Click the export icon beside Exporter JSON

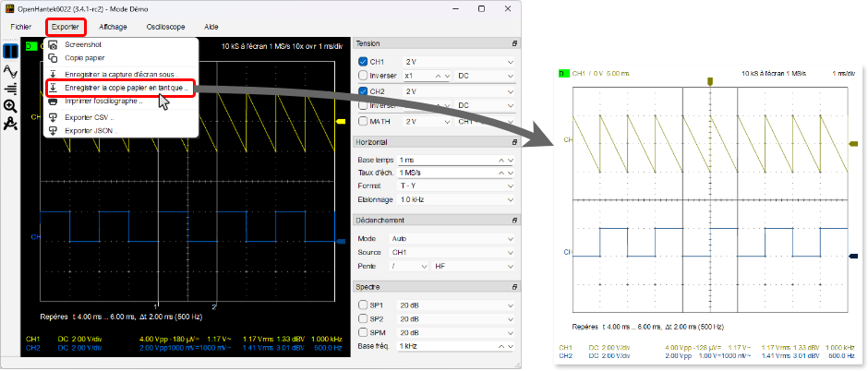tap(54, 130)
